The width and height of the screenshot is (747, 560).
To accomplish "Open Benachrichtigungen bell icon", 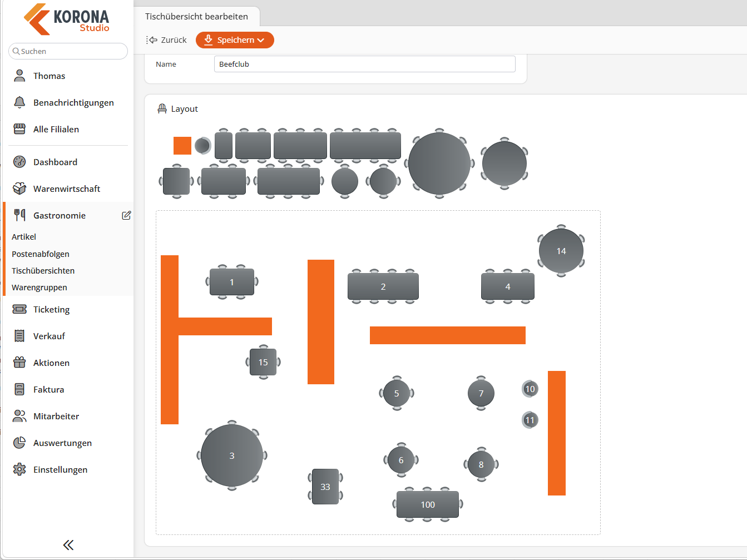I will (x=19, y=102).
